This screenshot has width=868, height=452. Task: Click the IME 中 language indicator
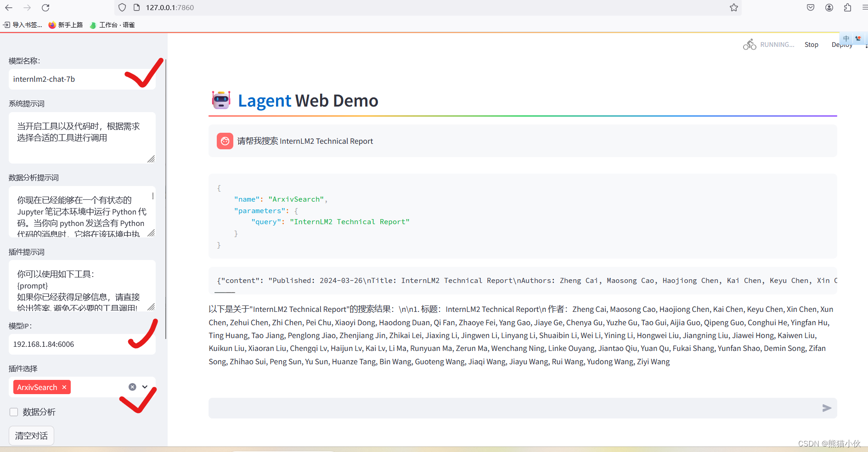[846, 39]
